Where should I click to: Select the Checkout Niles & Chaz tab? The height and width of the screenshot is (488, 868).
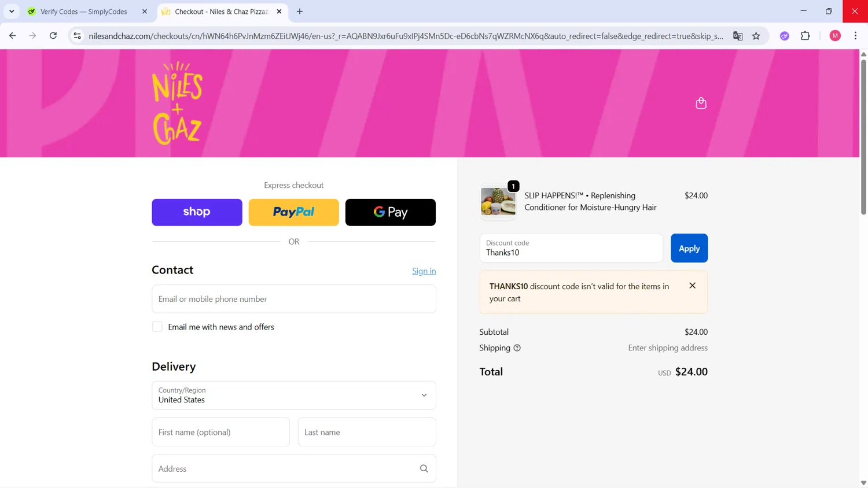point(222,12)
